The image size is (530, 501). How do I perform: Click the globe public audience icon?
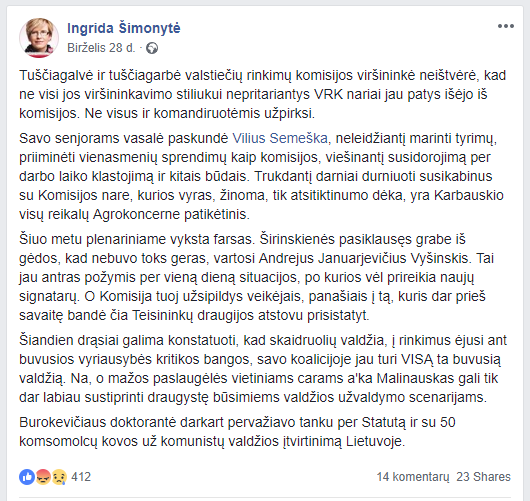pyautogui.click(x=152, y=48)
